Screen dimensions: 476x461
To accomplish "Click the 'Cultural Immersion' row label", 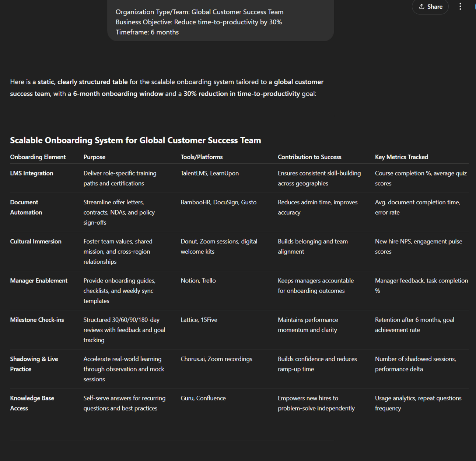I will pyautogui.click(x=36, y=242).
